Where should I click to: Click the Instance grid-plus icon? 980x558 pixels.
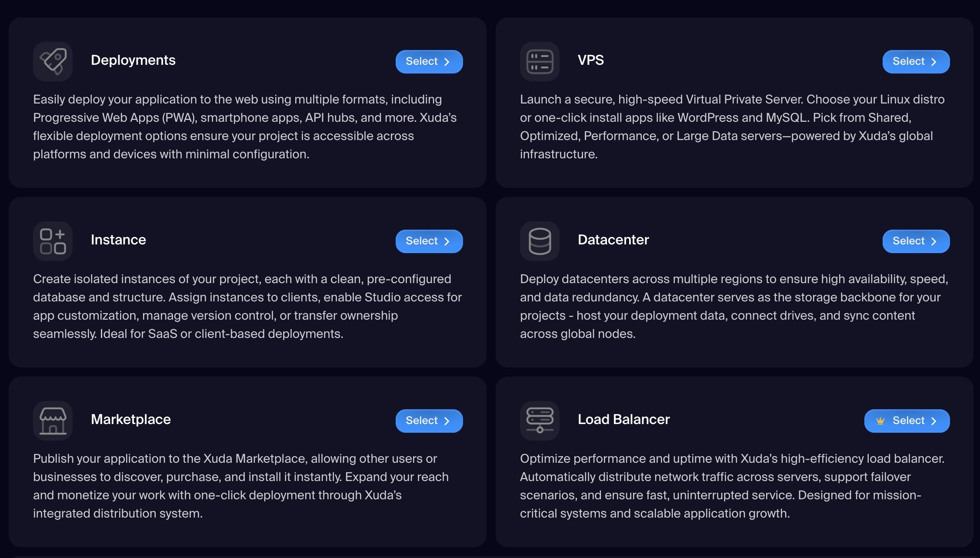(x=53, y=241)
